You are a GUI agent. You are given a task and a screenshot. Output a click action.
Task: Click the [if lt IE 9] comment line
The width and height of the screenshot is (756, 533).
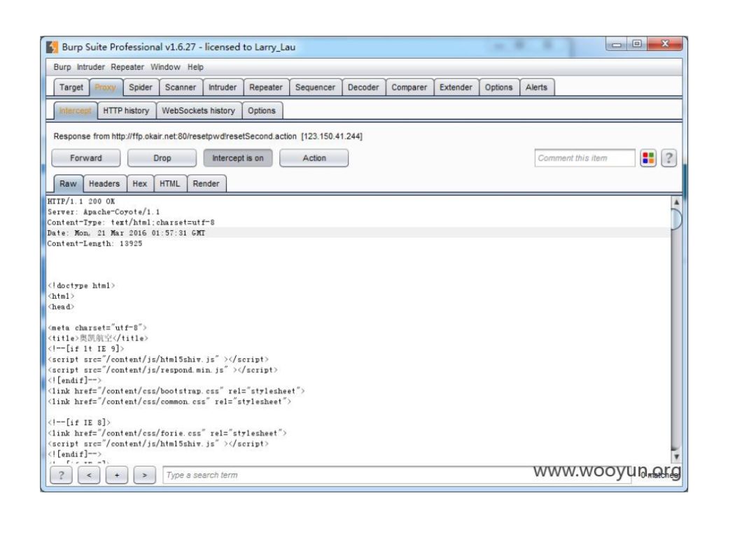[86, 348]
